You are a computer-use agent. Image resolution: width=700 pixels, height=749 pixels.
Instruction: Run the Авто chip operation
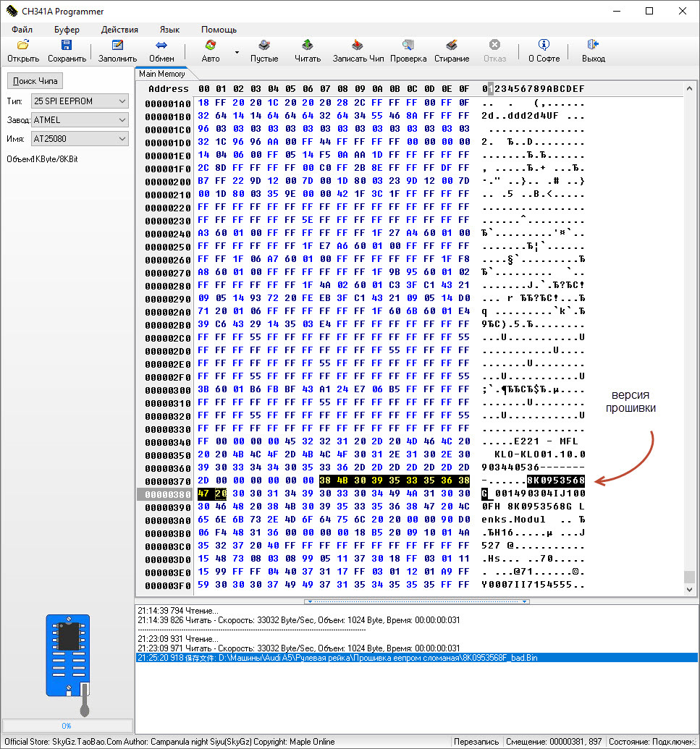[211, 46]
